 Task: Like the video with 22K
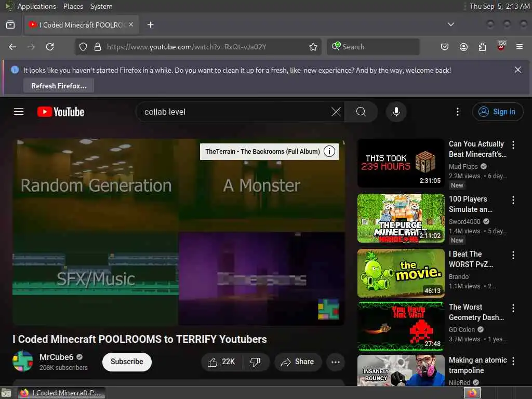point(222,362)
